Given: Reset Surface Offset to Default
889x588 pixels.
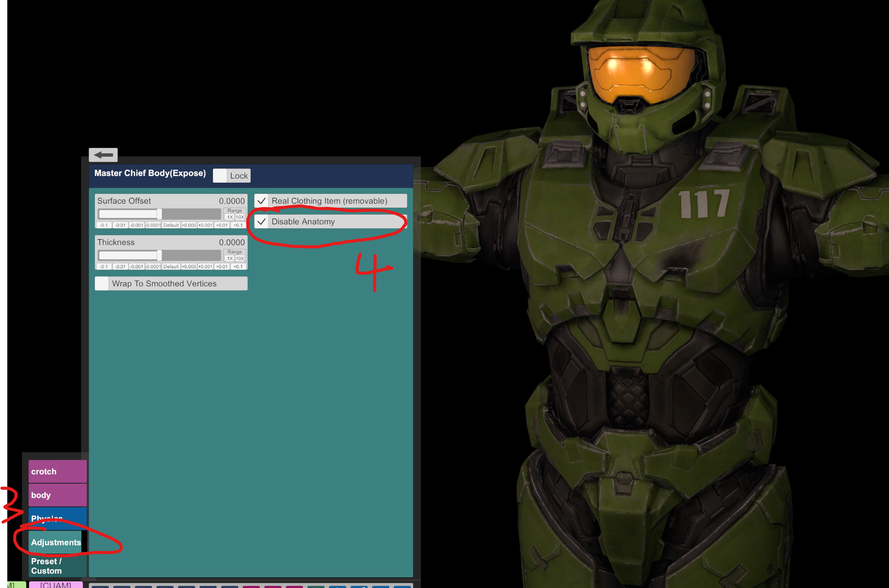Looking at the screenshot, I should (171, 225).
